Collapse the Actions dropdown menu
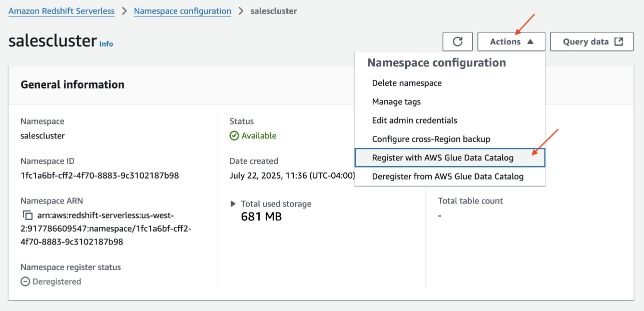Image resolution: width=644 pixels, height=311 pixels. (511, 41)
